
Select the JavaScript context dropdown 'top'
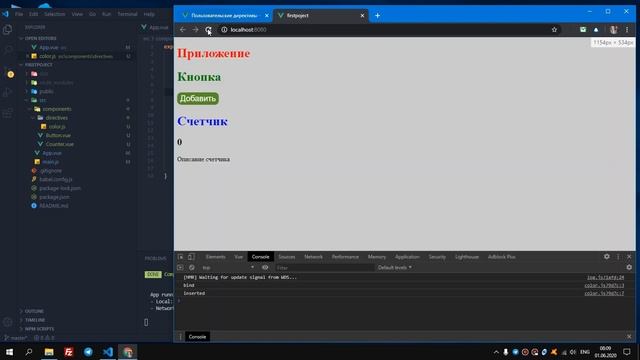point(228,267)
